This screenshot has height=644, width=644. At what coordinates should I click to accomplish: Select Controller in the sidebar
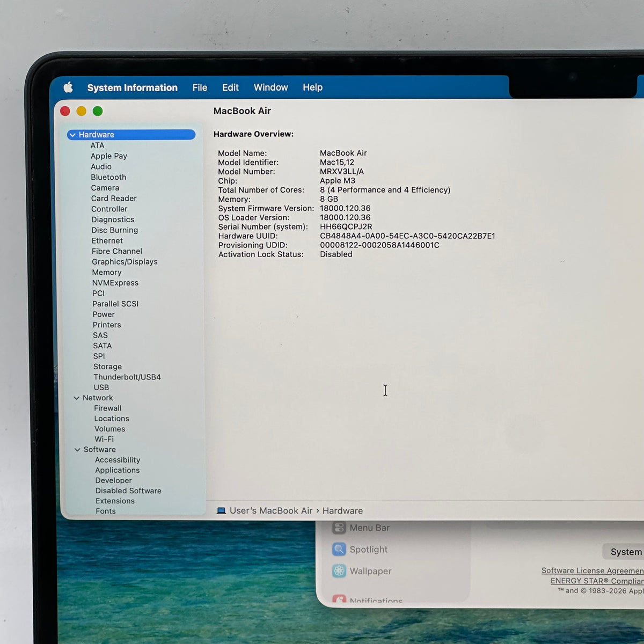[109, 209]
